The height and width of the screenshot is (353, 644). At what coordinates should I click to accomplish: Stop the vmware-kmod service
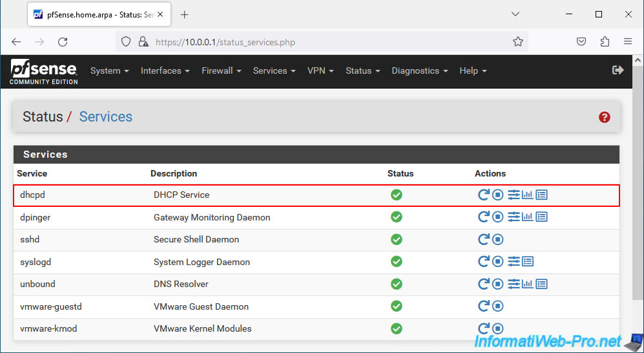pyautogui.click(x=498, y=328)
